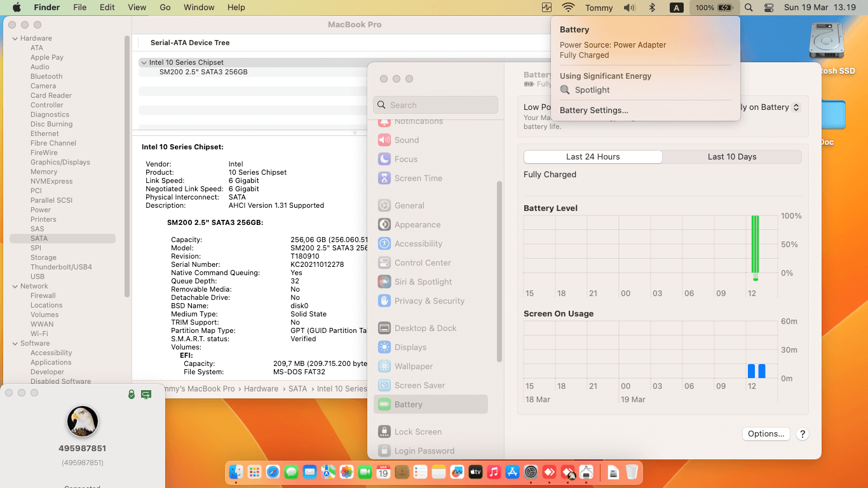Open Spotlight search magnifier in the menu bar
This screenshot has height=488, width=868.
point(749,8)
